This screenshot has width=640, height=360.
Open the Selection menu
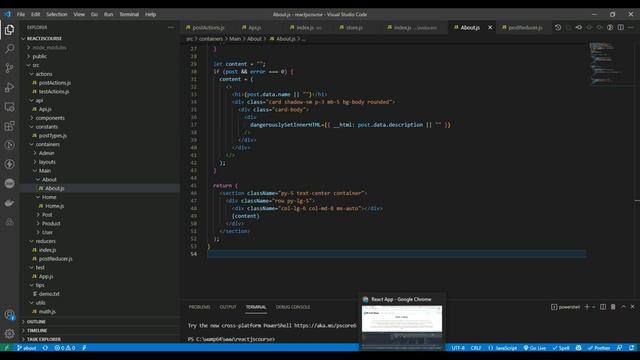click(x=56, y=14)
